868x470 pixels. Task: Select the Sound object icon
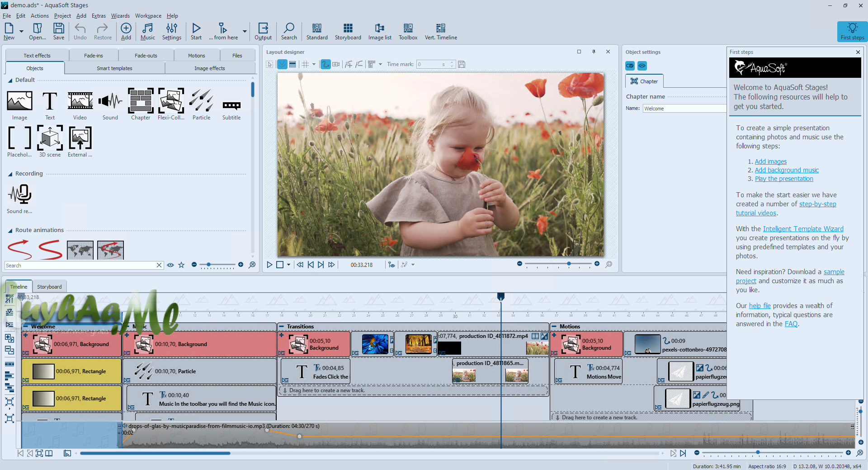[110, 105]
